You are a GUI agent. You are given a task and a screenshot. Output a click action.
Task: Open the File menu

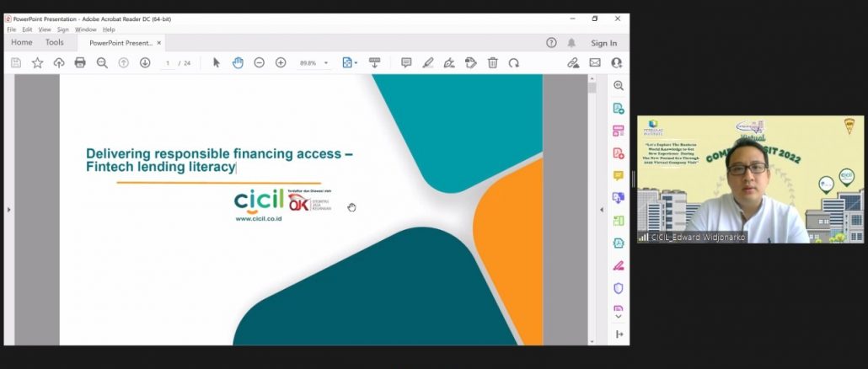click(x=12, y=29)
